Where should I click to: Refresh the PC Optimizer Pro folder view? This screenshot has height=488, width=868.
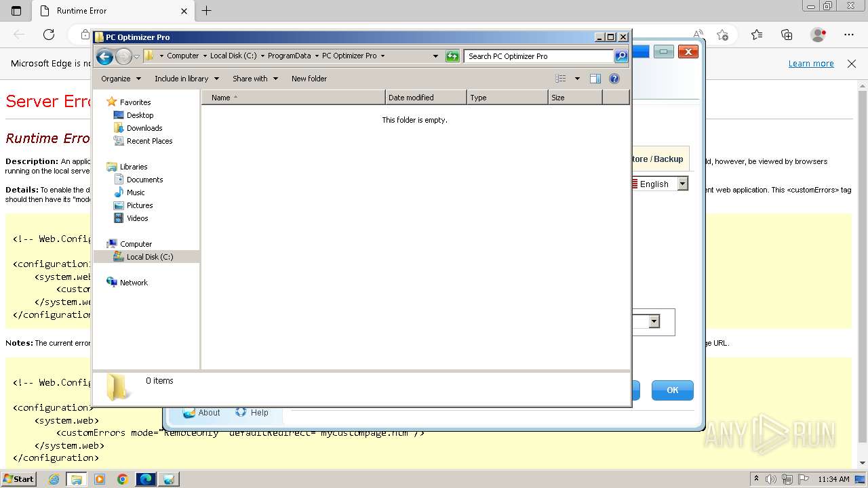(452, 56)
